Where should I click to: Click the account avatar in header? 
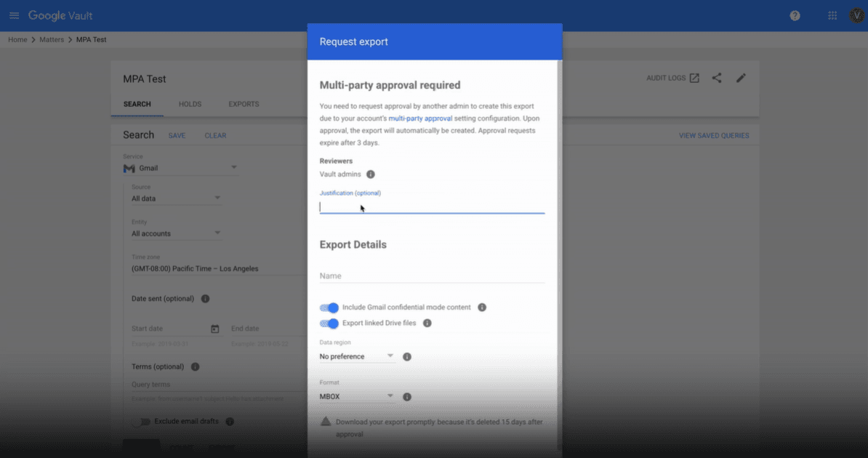point(856,15)
